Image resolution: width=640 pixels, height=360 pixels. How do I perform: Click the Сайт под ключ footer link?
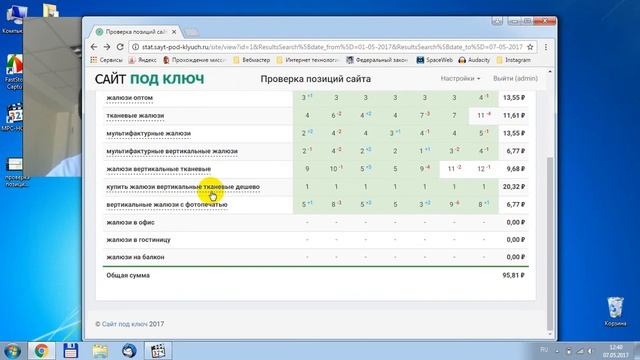click(124, 324)
